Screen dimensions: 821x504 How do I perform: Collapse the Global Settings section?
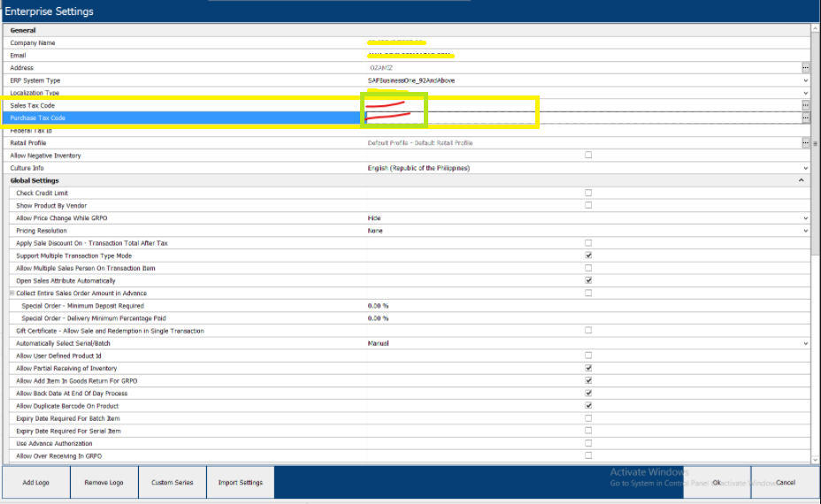pos(802,180)
